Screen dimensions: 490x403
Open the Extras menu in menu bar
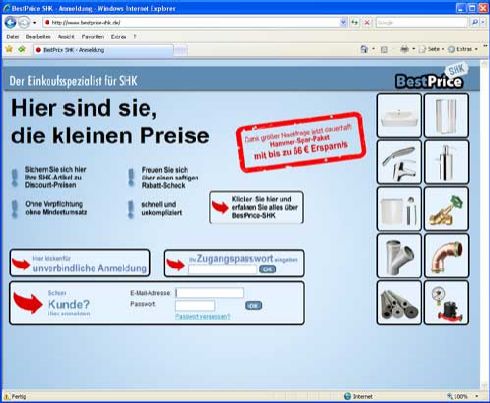pos(118,37)
